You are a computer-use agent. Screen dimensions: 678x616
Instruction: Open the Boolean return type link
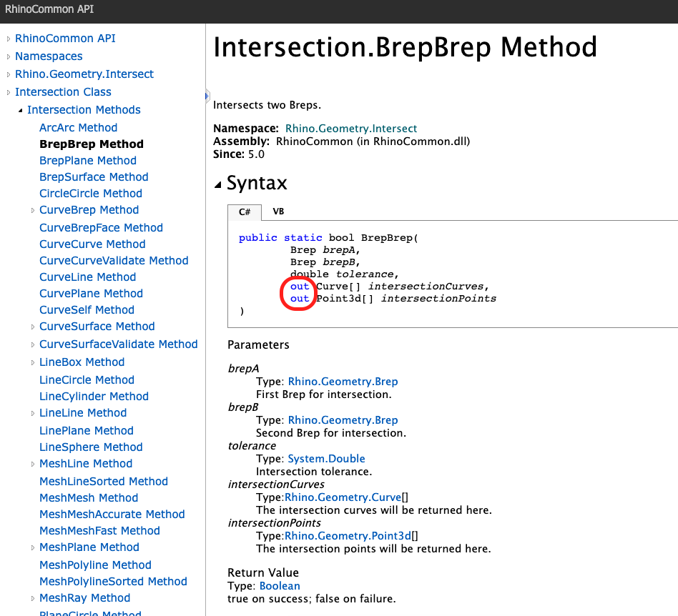(x=280, y=586)
